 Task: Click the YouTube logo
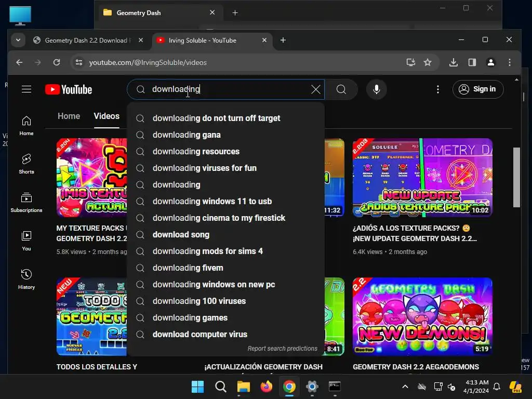pyautogui.click(x=69, y=89)
